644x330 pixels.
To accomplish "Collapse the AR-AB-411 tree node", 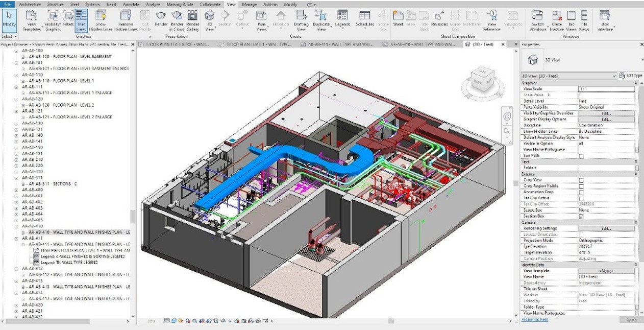I will click(16, 239).
